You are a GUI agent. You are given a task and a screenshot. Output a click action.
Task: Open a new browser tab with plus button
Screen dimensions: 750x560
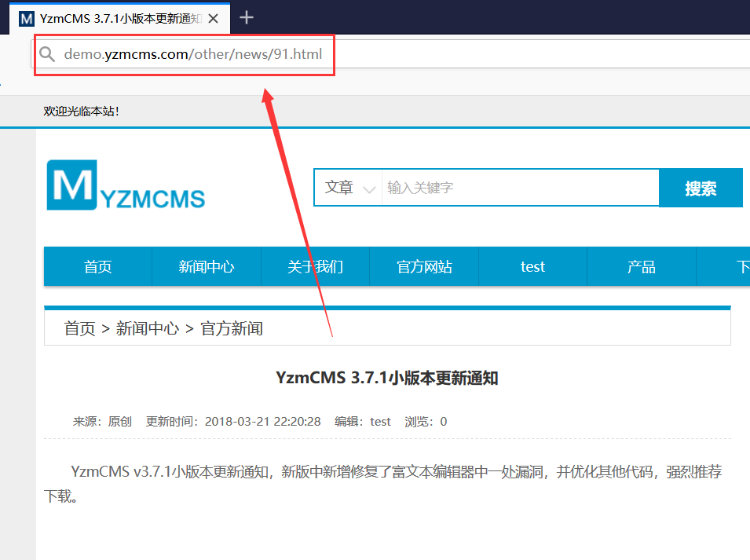(x=247, y=18)
